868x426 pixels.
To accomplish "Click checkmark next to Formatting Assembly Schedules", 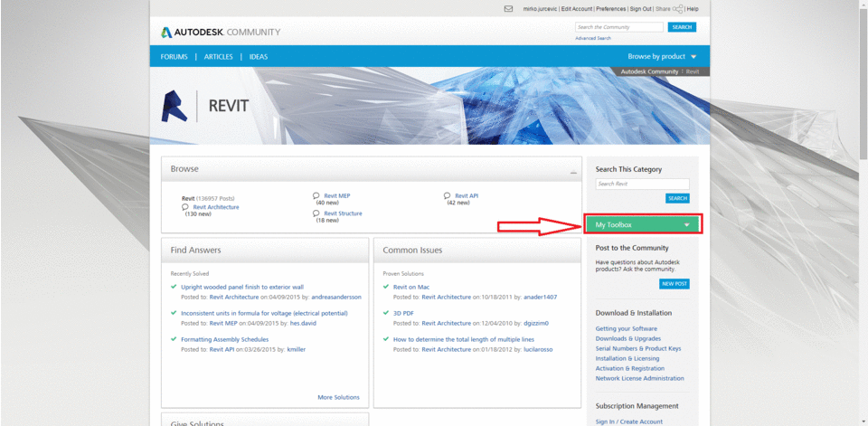I will click(174, 338).
